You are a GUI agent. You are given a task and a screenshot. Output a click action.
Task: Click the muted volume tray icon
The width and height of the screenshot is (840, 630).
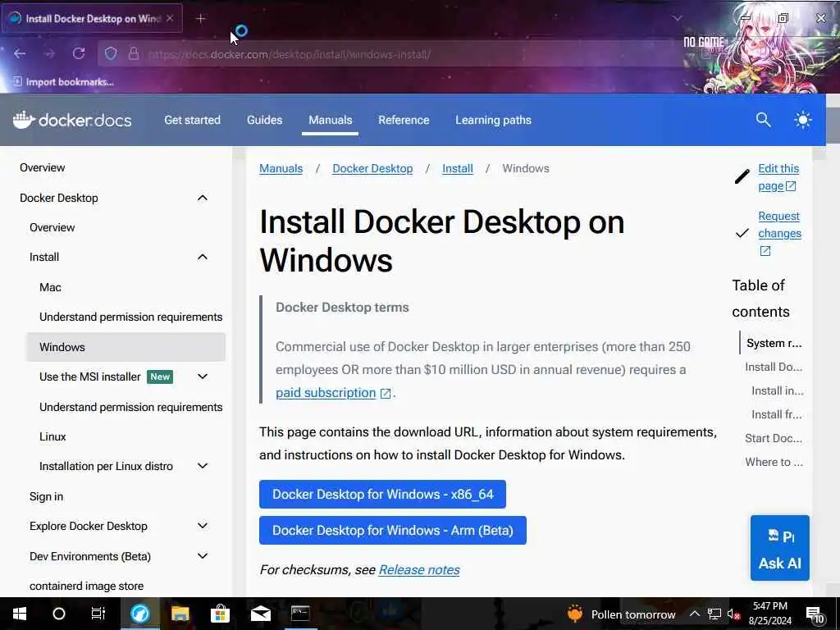point(733,614)
